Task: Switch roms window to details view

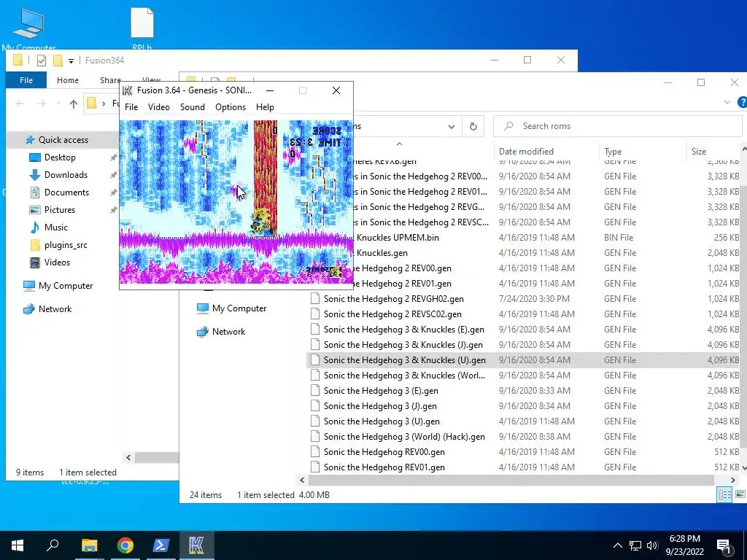Action: (724, 494)
